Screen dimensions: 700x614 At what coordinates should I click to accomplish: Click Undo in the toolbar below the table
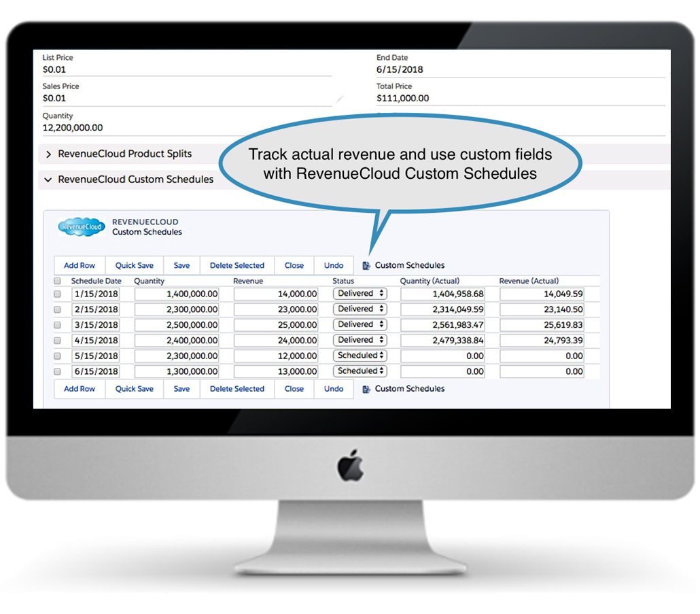click(334, 389)
